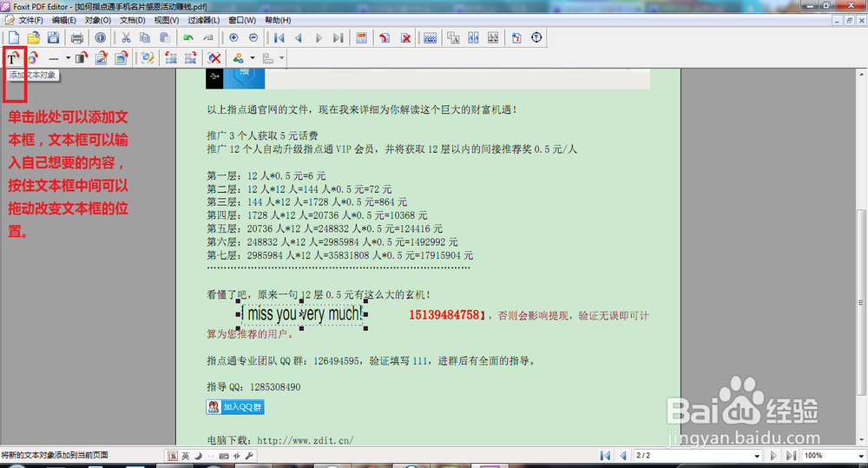The height and width of the screenshot is (468, 868).
Task: Open the 视图(V) menu
Action: tap(167, 20)
